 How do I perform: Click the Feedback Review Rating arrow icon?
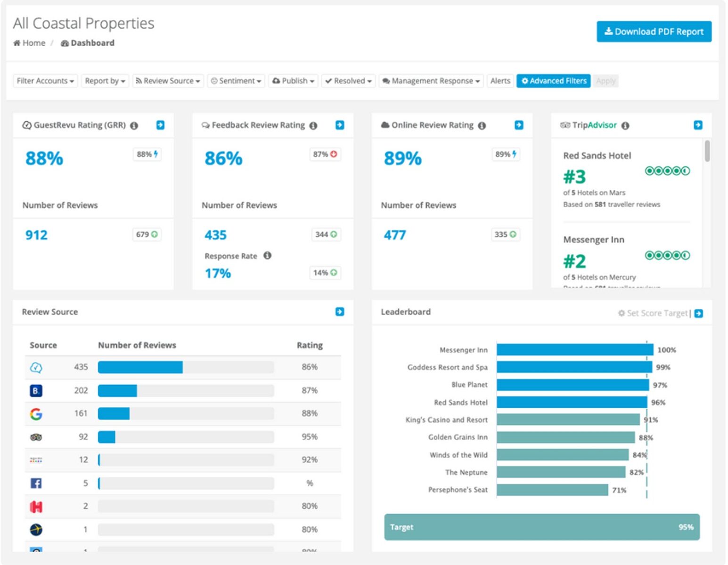340,125
